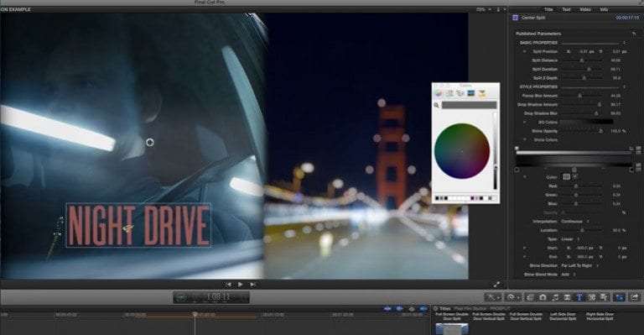
Task: Select the NIGHT DRIVE title in viewer
Action: point(138,225)
